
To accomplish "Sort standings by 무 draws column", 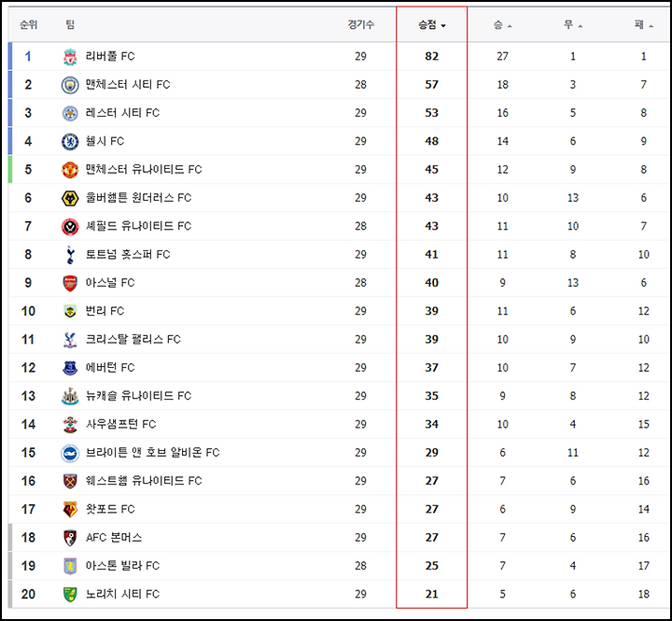I will point(573,25).
